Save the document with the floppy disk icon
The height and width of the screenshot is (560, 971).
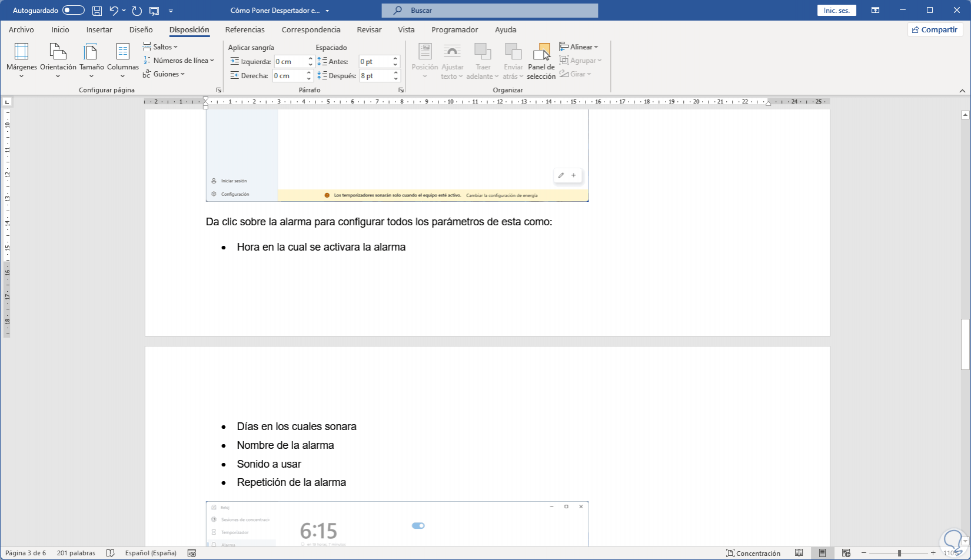tap(97, 11)
